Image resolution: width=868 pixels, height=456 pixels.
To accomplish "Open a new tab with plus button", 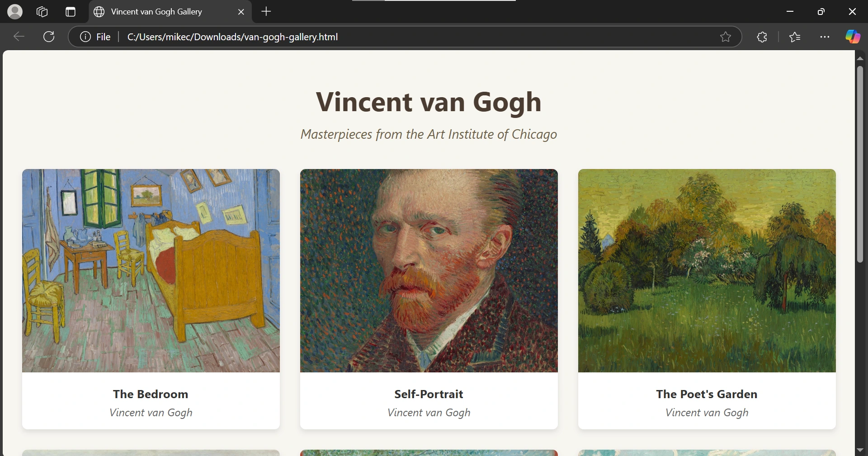I will point(266,12).
